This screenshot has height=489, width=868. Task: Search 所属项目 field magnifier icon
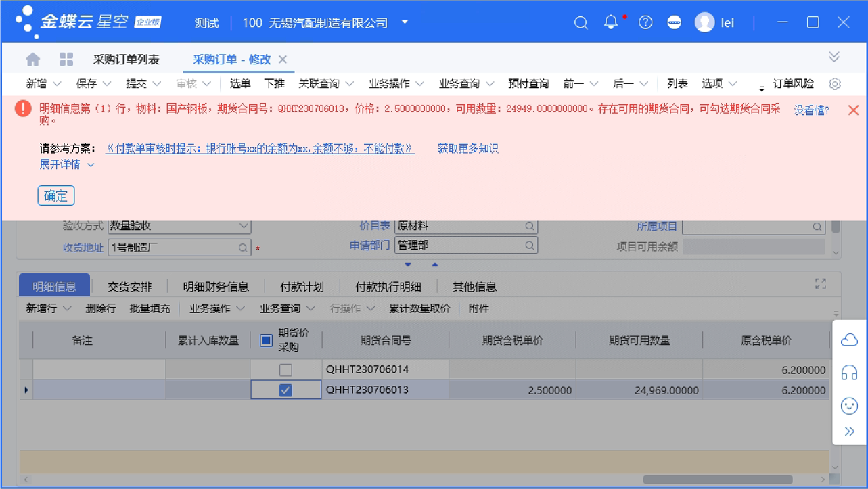click(x=817, y=227)
